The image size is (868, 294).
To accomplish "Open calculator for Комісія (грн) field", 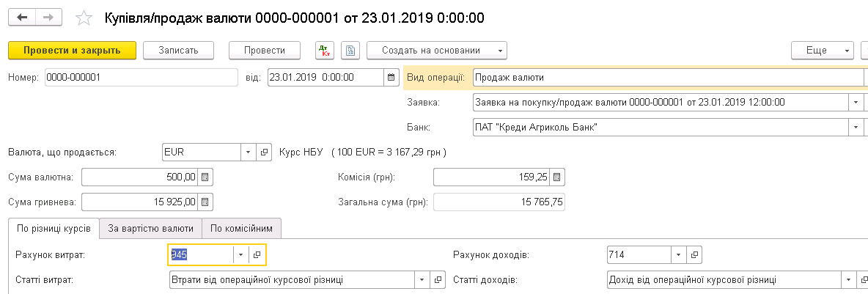I will 557,177.
